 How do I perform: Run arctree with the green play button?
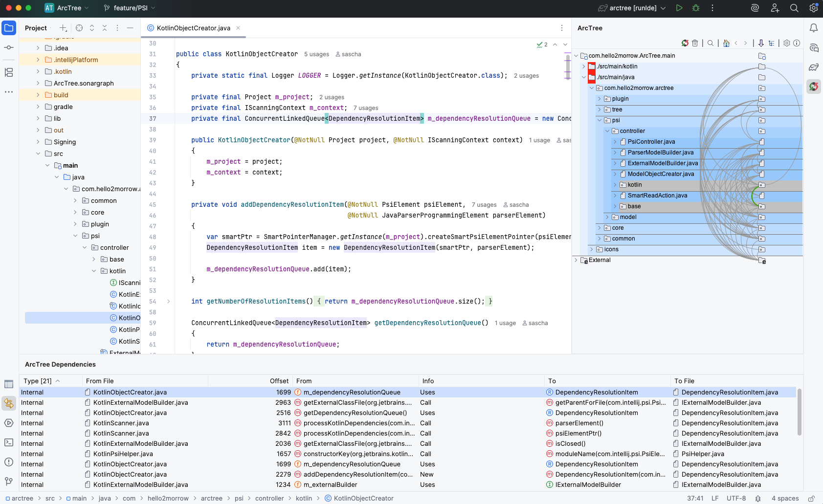click(x=679, y=8)
